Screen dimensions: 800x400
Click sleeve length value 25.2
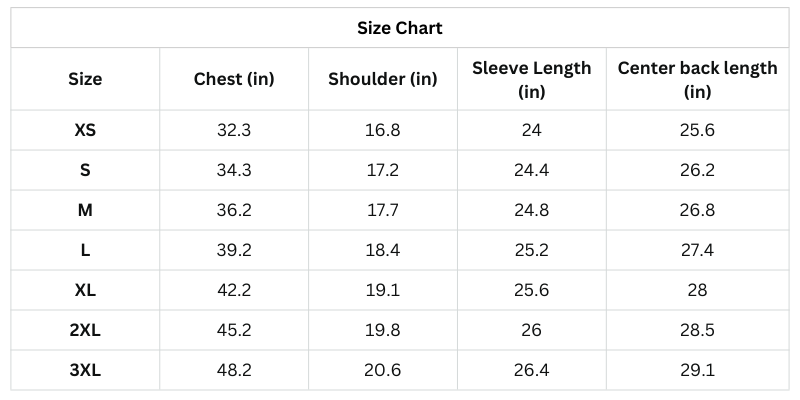pyautogui.click(x=531, y=250)
